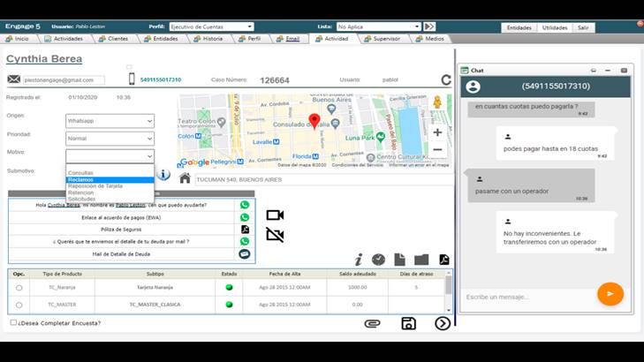This screenshot has height=362, width=644.
Task: Open the Origen dropdown showing Whatsapp
Action: pyautogui.click(x=110, y=121)
